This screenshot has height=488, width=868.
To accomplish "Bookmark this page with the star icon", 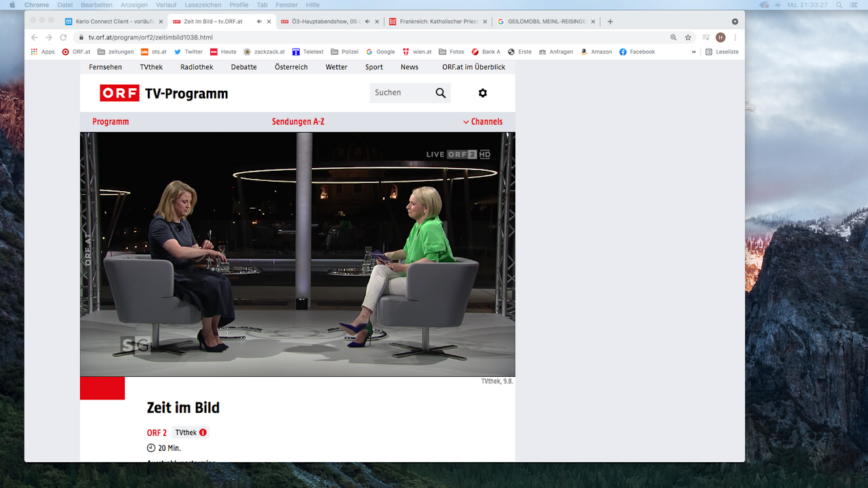I will click(x=688, y=37).
